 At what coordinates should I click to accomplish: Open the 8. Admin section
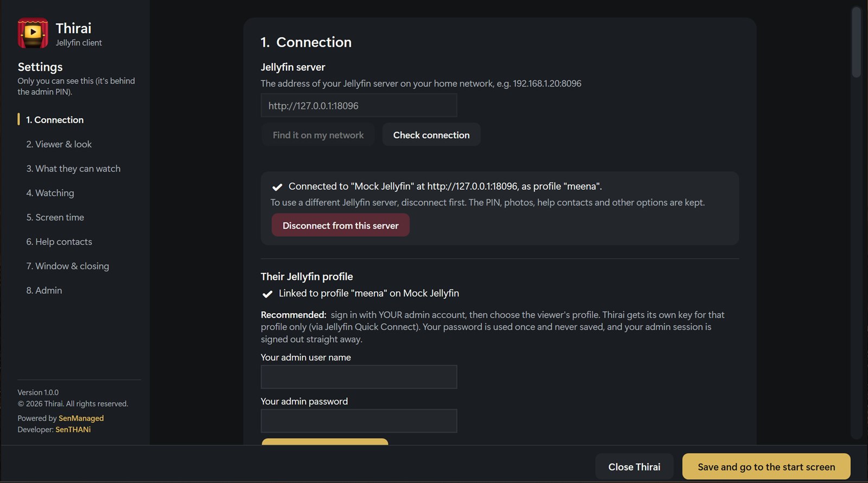tap(44, 291)
